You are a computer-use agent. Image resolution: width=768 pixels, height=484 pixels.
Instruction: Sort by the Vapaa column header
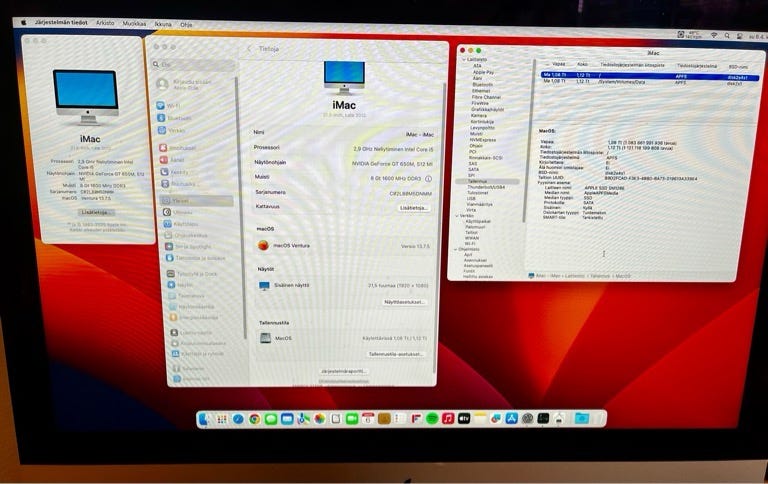558,64
